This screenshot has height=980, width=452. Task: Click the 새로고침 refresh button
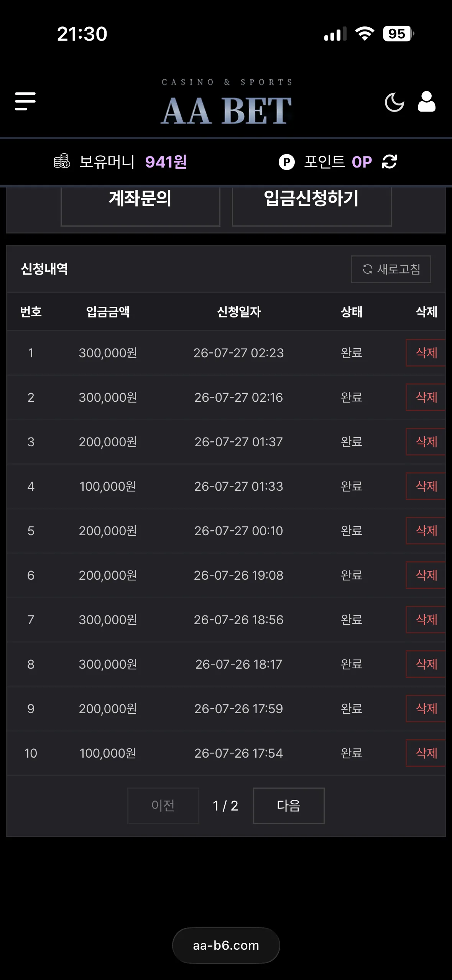[x=391, y=269]
